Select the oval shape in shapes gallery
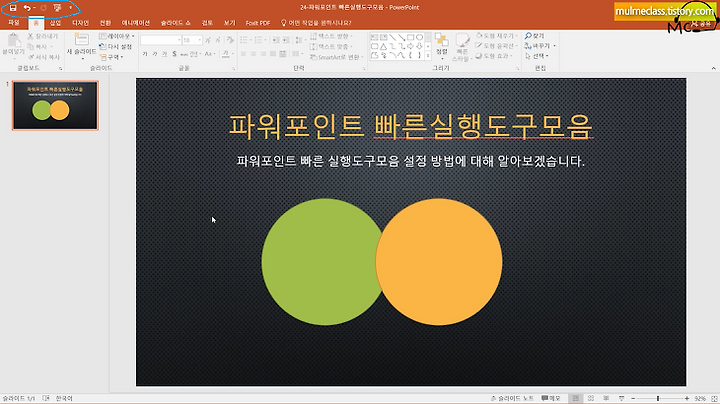Viewport: 720px width, 404px height. coord(419,37)
